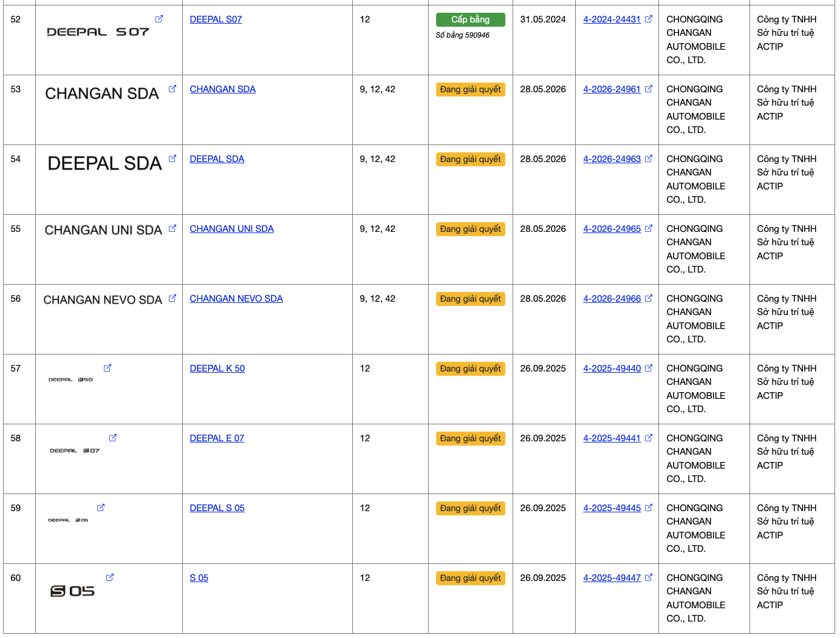Click the small DEEPAL logo in row 59

tap(68, 520)
